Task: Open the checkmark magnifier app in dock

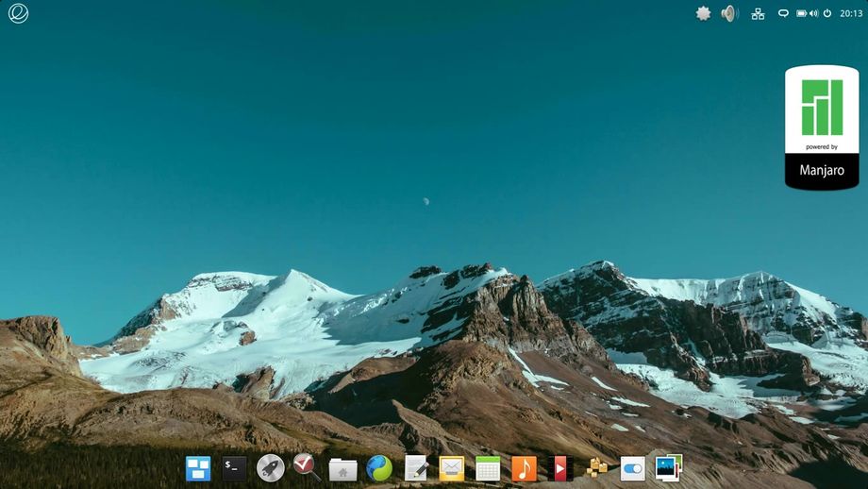Action: click(x=306, y=467)
